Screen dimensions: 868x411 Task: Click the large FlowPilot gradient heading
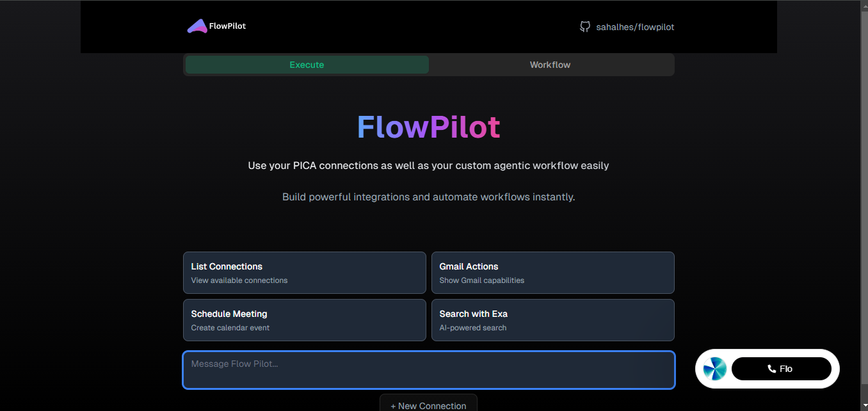tap(428, 127)
